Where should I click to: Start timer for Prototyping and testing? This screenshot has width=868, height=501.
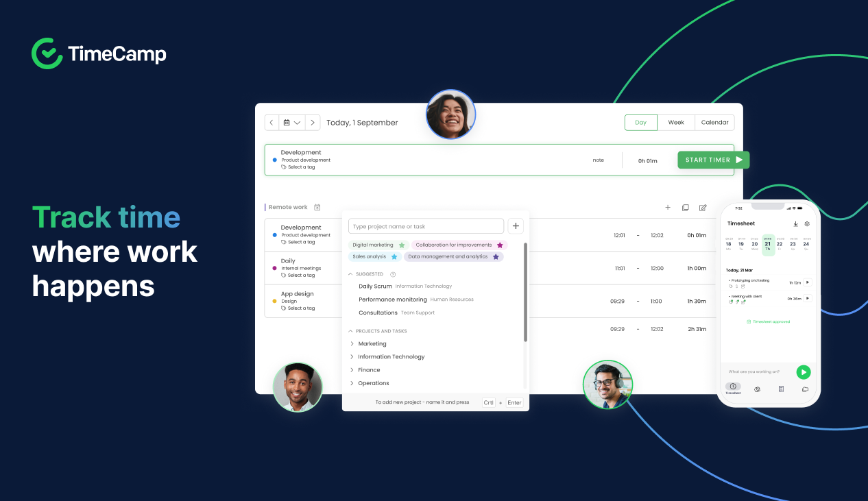click(807, 282)
